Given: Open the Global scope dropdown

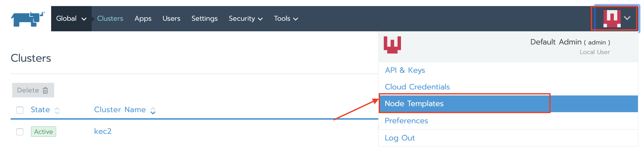Looking at the screenshot, I should click(71, 19).
